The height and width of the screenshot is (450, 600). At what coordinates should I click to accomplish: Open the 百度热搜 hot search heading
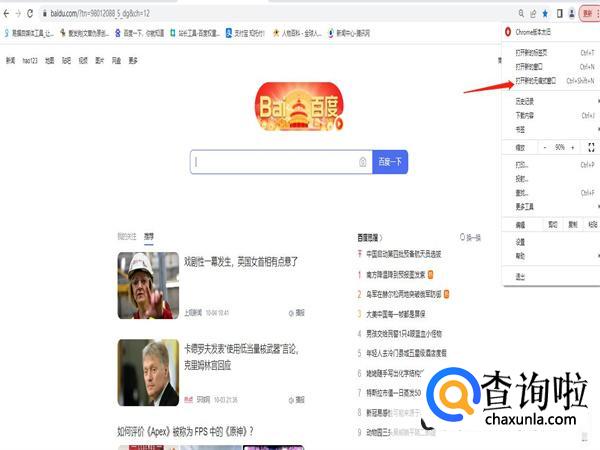370,238
